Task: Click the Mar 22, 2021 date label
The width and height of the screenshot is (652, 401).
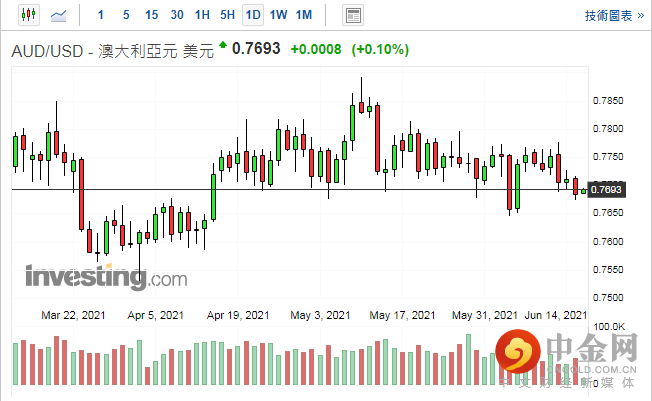Action: 73,315
